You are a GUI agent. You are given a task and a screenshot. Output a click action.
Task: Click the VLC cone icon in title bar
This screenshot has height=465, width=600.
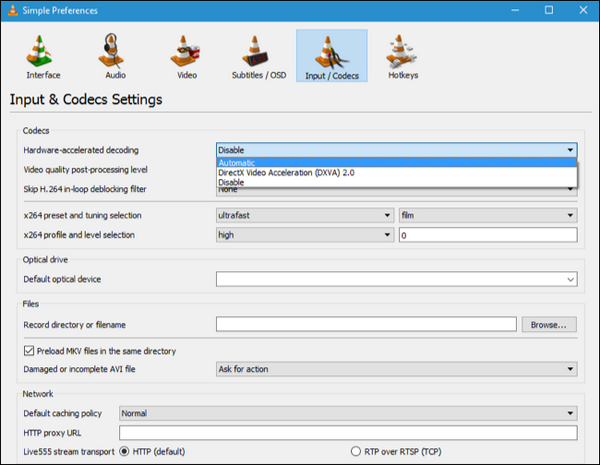pos(14,10)
